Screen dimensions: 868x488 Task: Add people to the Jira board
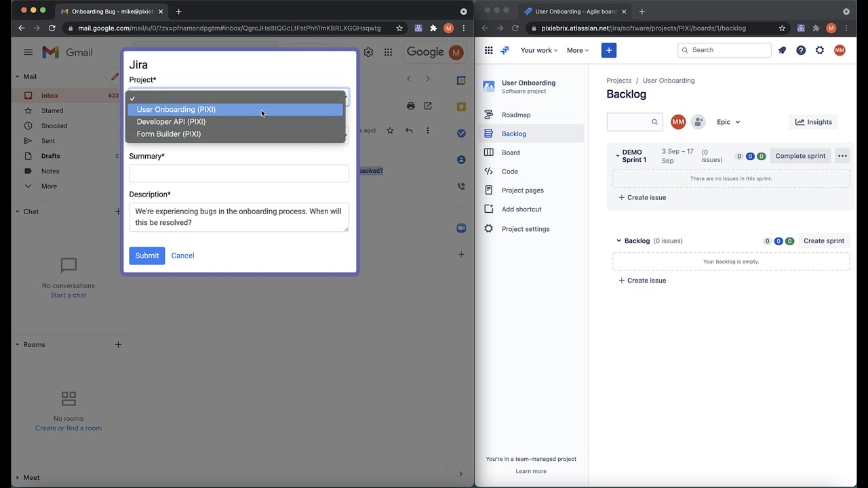tap(698, 122)
